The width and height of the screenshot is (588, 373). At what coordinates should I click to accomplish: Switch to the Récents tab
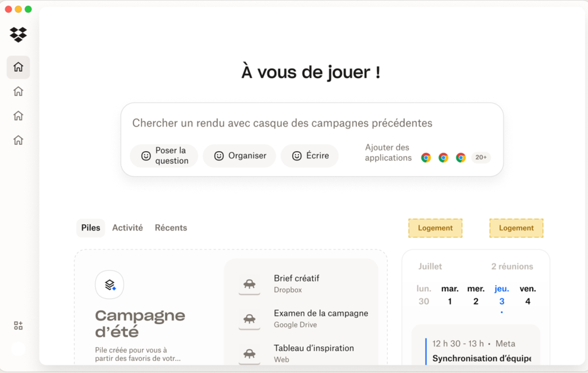[171, 228]
